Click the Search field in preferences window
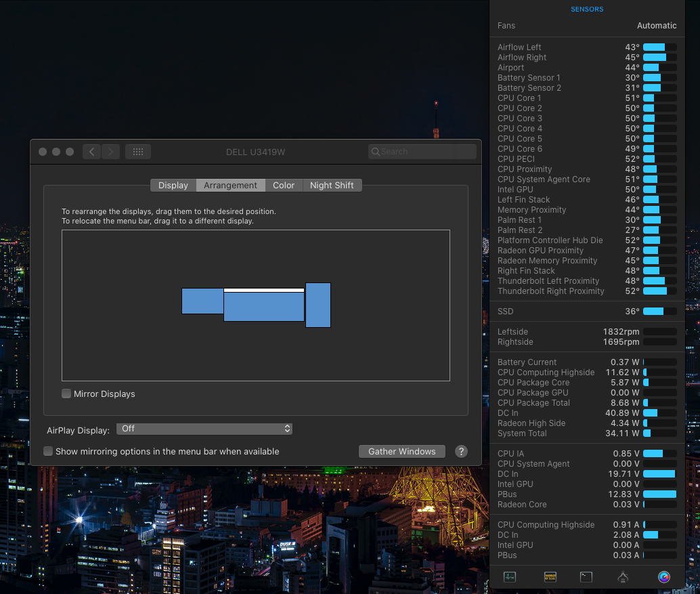This screenshot has height=594, width=700. point(423,152)
